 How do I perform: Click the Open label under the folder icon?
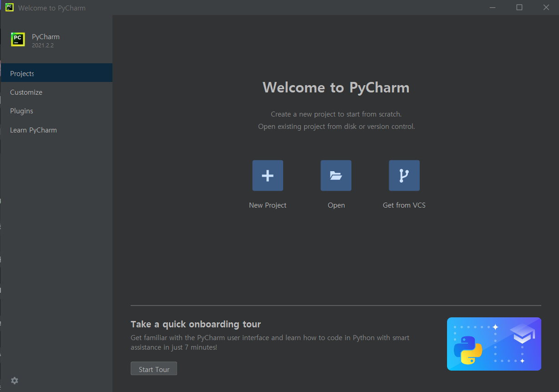click(336, 205)
